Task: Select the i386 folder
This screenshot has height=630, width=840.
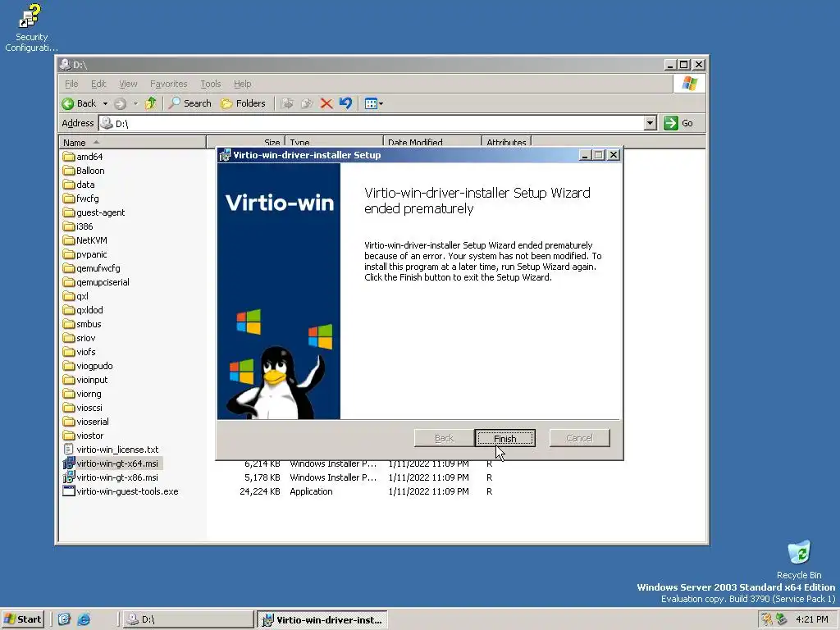Action: tap(78, 226)
